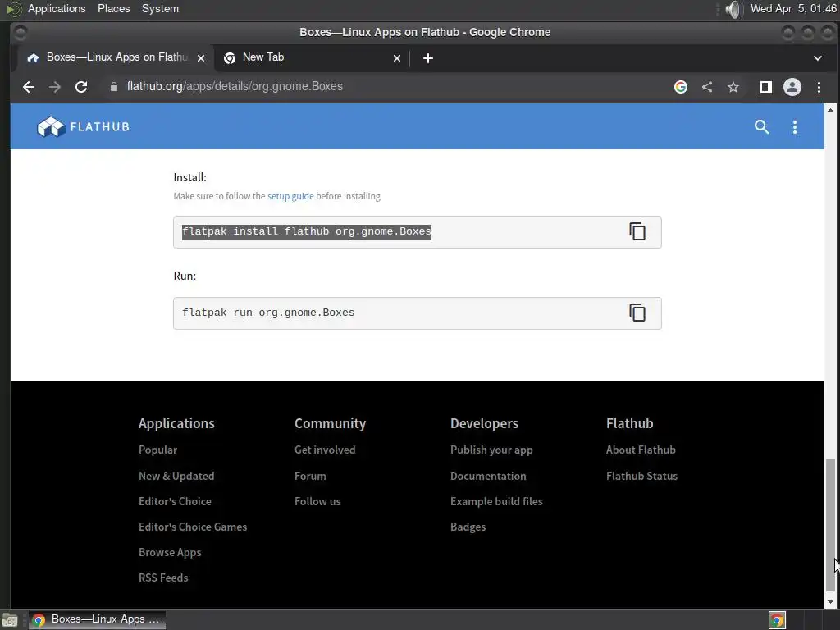Copy the flatpak install command
Viewport: 840px width, 630px height.
coord(637,231)
